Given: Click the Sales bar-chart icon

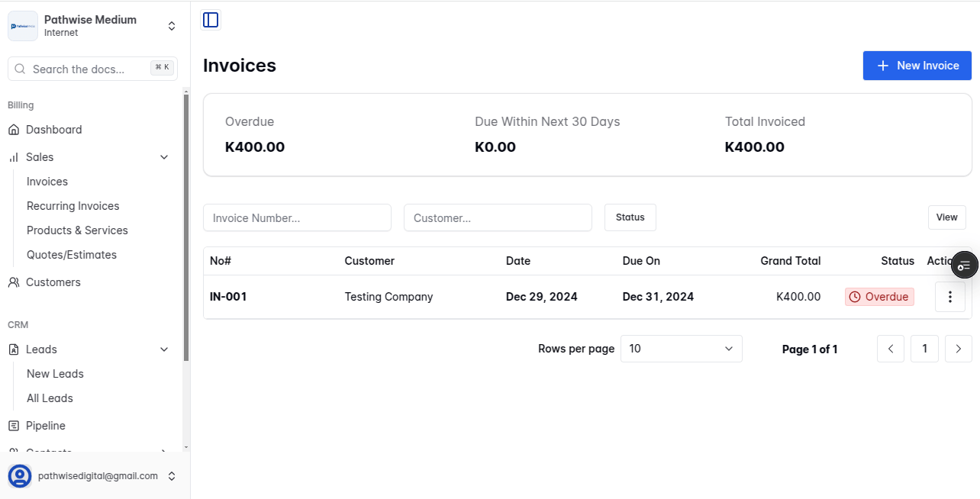Looking at the screenshot, I should pyautogui.click(x=13, y=156).
